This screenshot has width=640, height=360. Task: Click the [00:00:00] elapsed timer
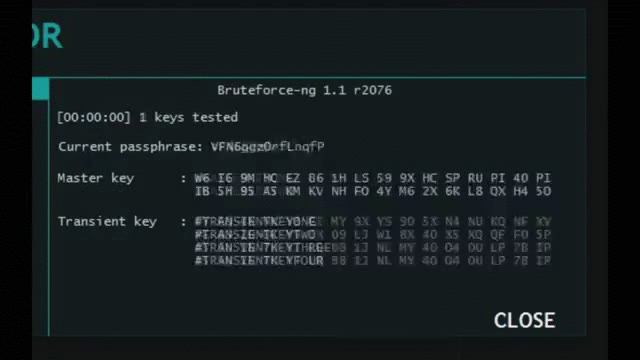[x=94, y=118]
